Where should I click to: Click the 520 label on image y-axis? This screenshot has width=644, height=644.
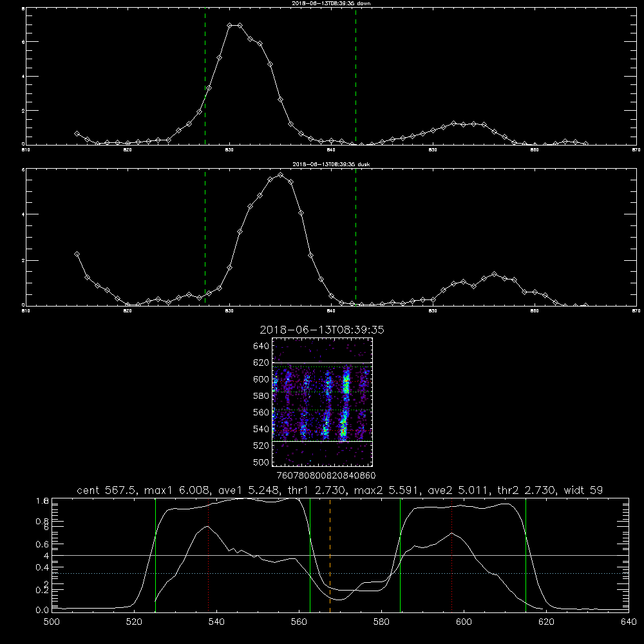261,446
